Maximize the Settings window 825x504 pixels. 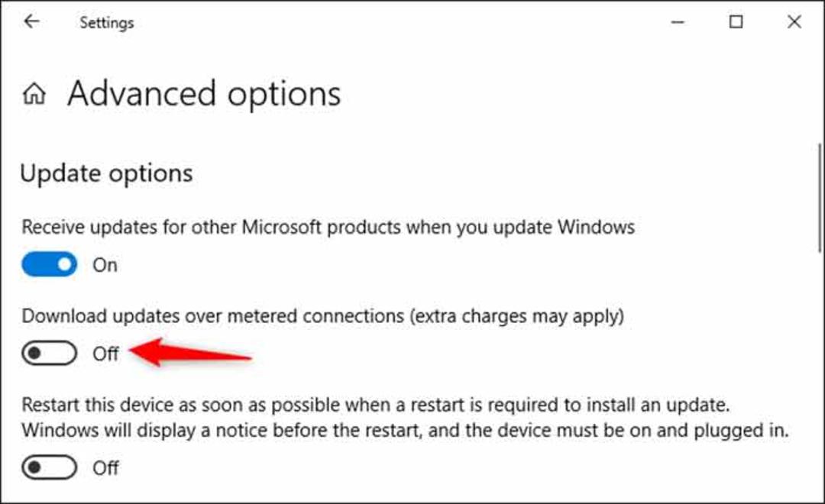(736, 21)
